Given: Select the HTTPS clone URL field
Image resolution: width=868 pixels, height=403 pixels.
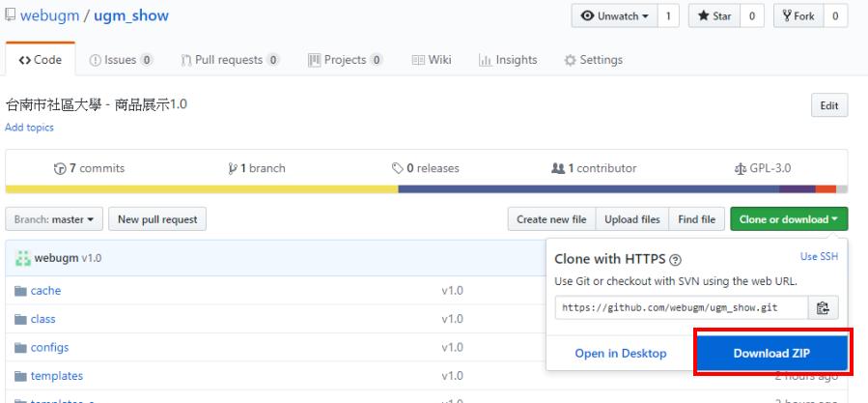Looking at the screenshot, I should (x=682, y=307).
